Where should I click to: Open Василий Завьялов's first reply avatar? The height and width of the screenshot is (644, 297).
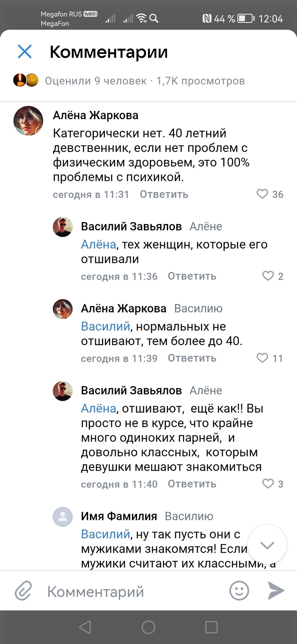pos(62,227)
